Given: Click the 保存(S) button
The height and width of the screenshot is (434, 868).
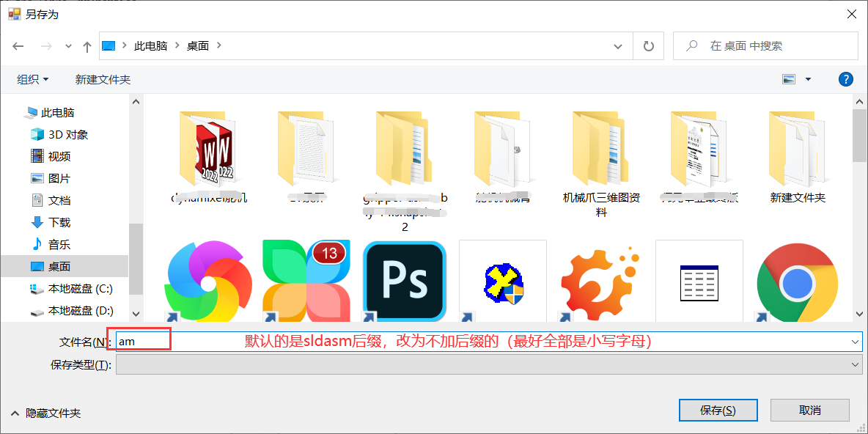Looking at the screenshot, I should coord(718,411).
